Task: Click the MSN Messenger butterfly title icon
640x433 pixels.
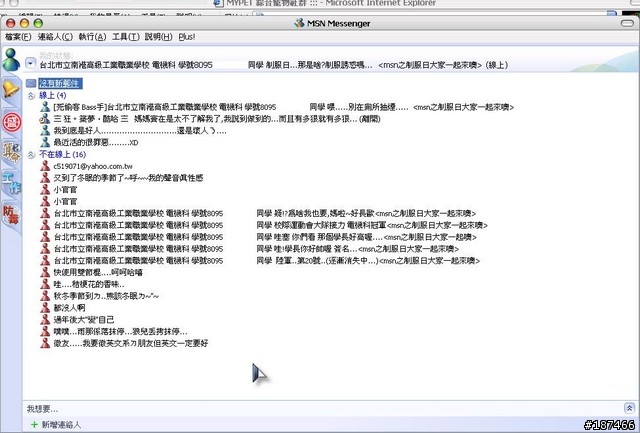Action: 299,23
